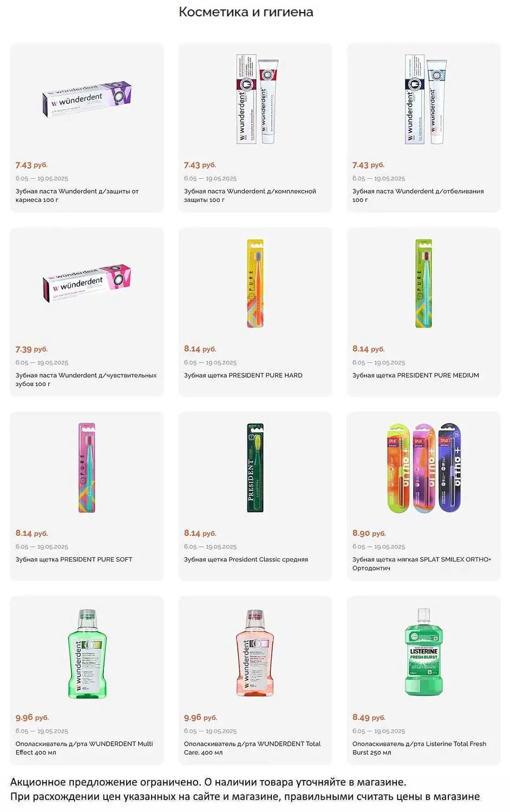510x812 pixels.
Task: Select PRESIDENT PURE MEDIUM toothbrush picture
Action: point(423,283)
